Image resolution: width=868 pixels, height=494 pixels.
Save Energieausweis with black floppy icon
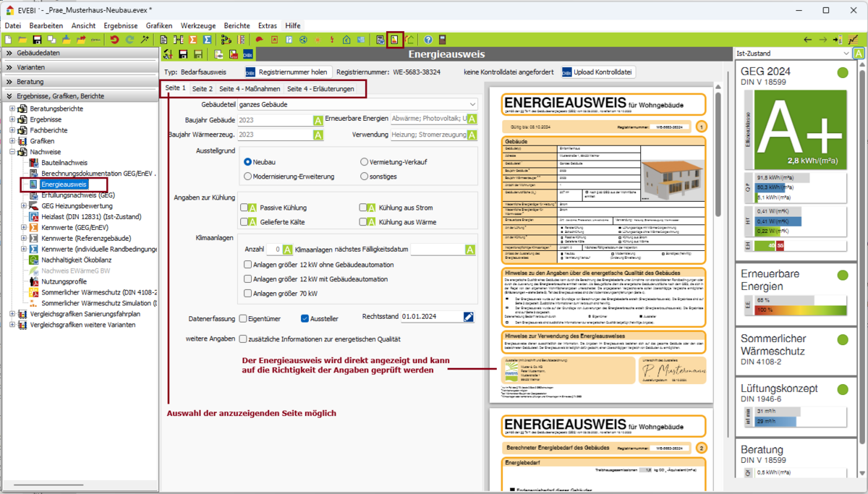tap(183, 54)
